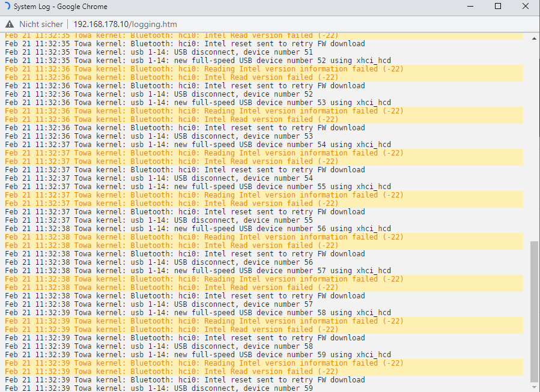Click log line 'USB disconnect, device number 51'
This screenshot has height=392, width=540.
pyautogui.click(x=159, y=52)
